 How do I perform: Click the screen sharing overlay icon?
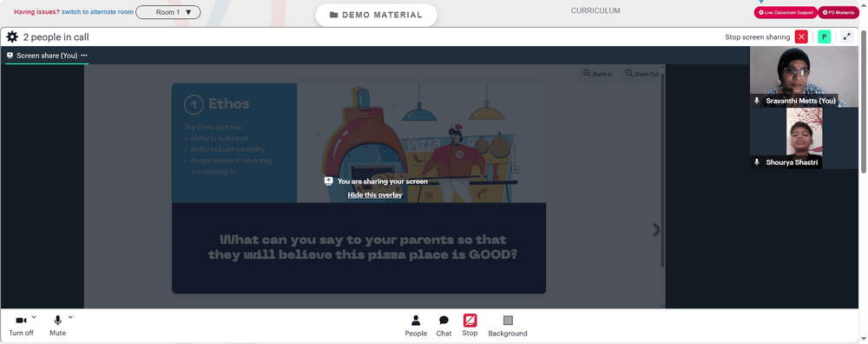point(328,182)
